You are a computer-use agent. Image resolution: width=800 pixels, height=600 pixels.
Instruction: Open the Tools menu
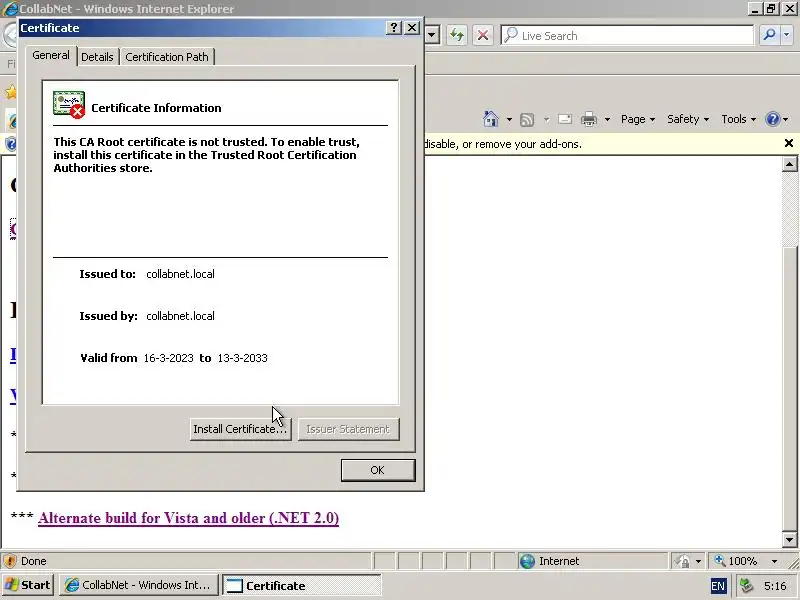tap(738, 119)
